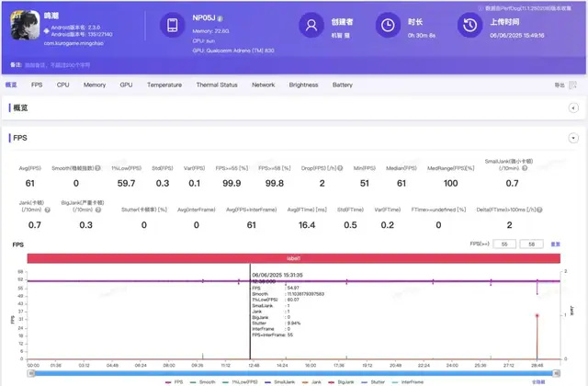The height and width of the screenshot is (386, 588).
Task: Click the device phone icon
Action: 172,25
